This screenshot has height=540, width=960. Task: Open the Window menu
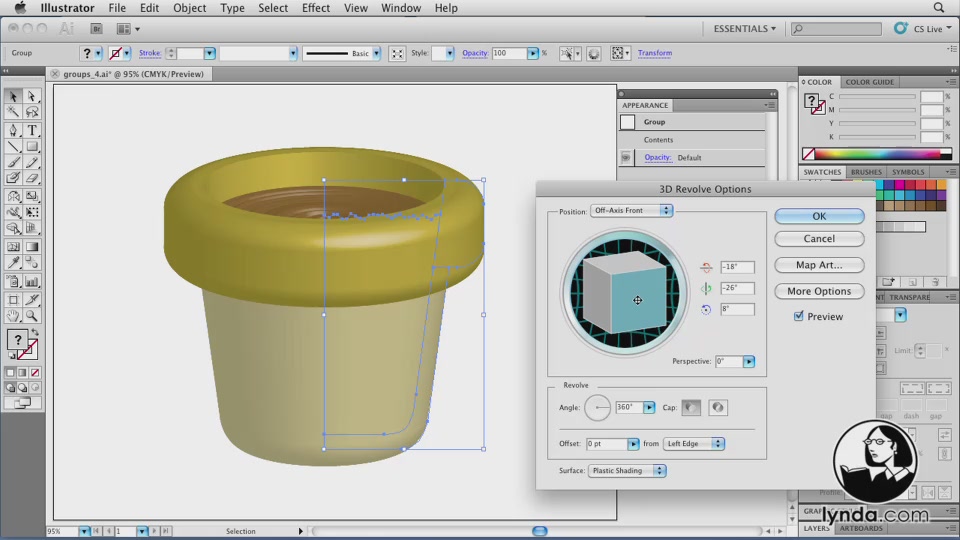400,8
